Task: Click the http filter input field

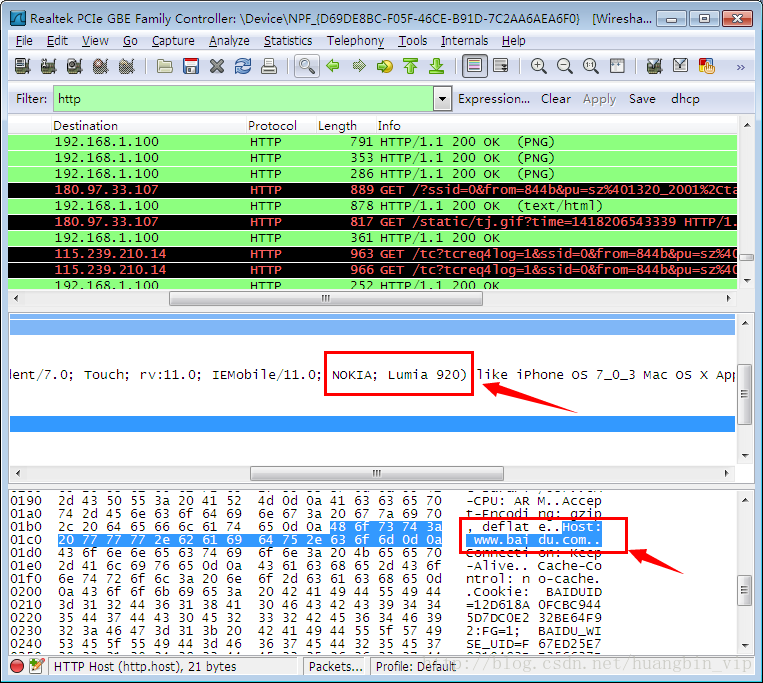Action: [x=243, y=99]
